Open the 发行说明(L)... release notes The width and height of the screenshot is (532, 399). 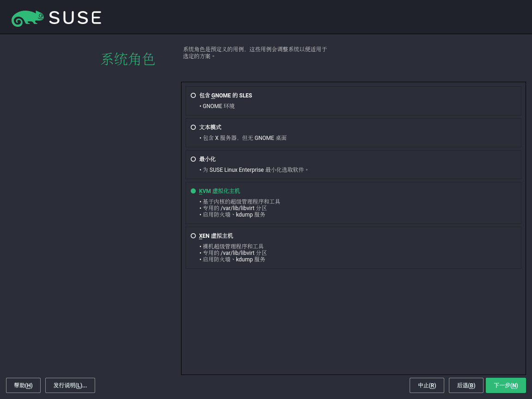70,386
